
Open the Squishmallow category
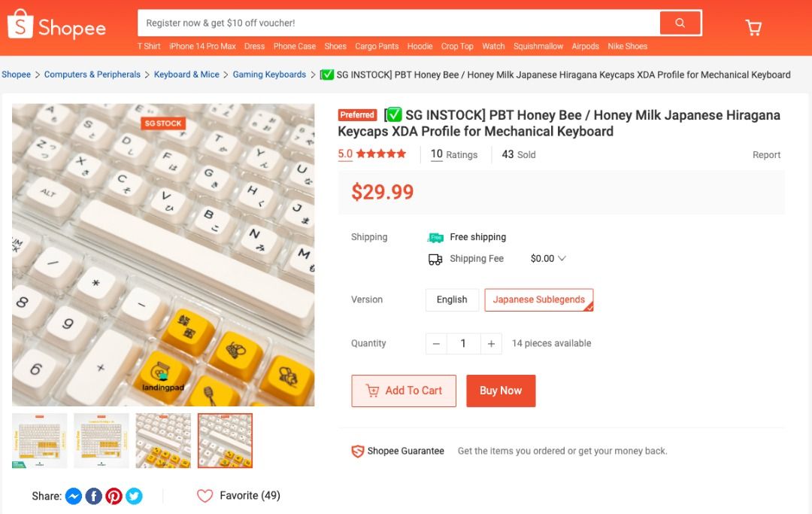click(x=538, y=46)
